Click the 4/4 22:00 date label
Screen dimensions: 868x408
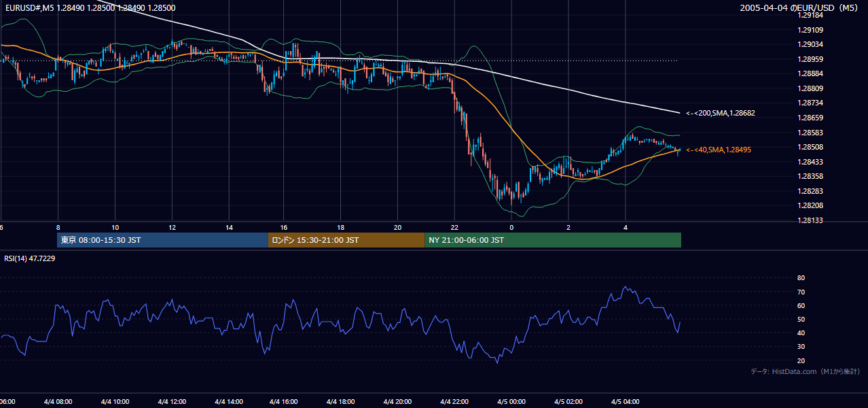455,402
